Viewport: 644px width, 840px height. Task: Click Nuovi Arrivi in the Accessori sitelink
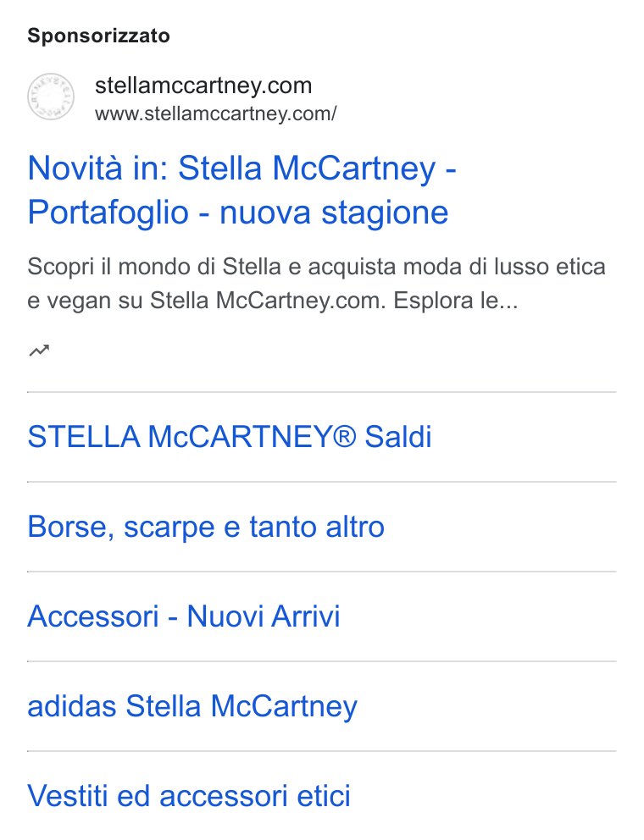click(x=264, y=616)
